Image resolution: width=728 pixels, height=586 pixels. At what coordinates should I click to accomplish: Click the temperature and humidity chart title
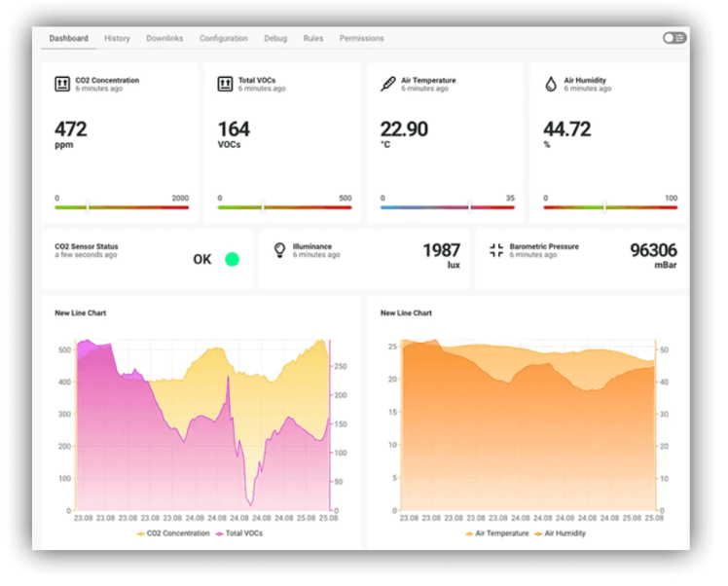point(406,313)
